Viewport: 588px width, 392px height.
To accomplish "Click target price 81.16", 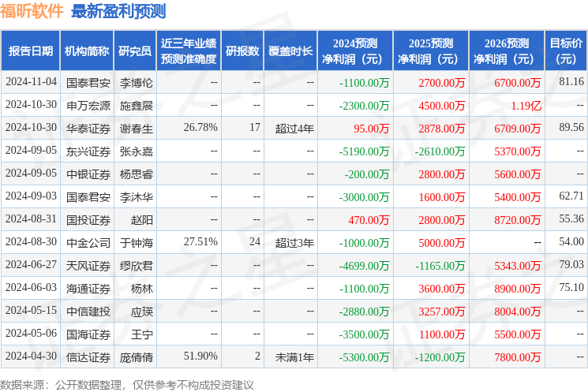I will [x=571, y=82].
